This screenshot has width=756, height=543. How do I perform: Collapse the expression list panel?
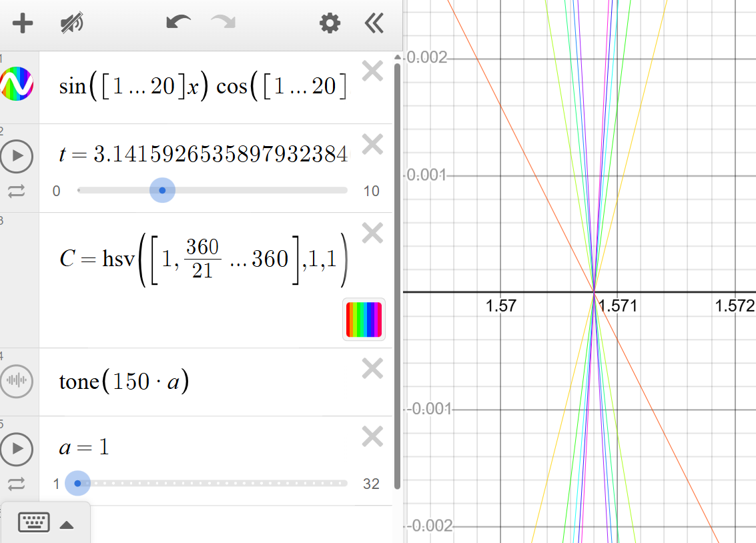coord(374,23)
